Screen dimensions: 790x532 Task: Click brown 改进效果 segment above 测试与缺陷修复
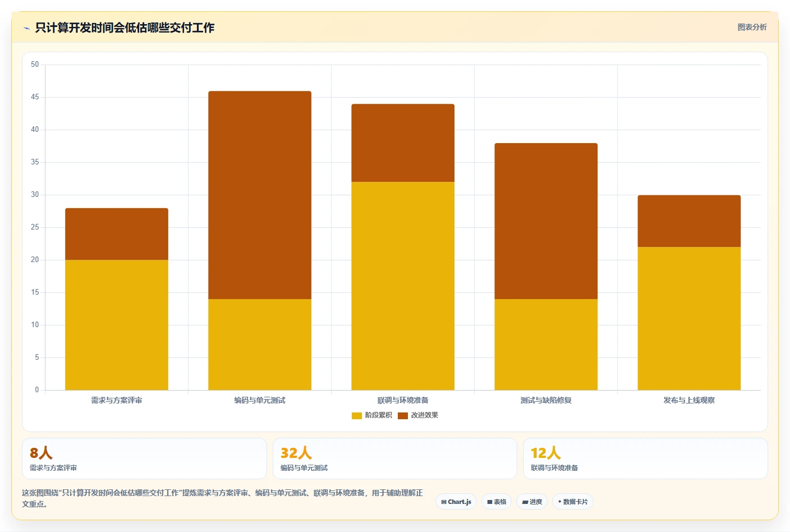point(546,221)
